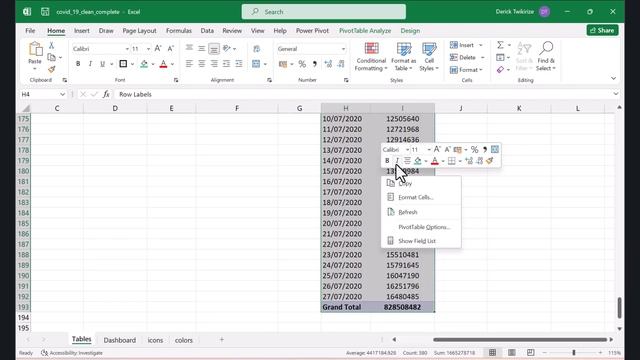Open Format as Table gallery
This screenshot has height=360, width=640.
pos(403,57)
